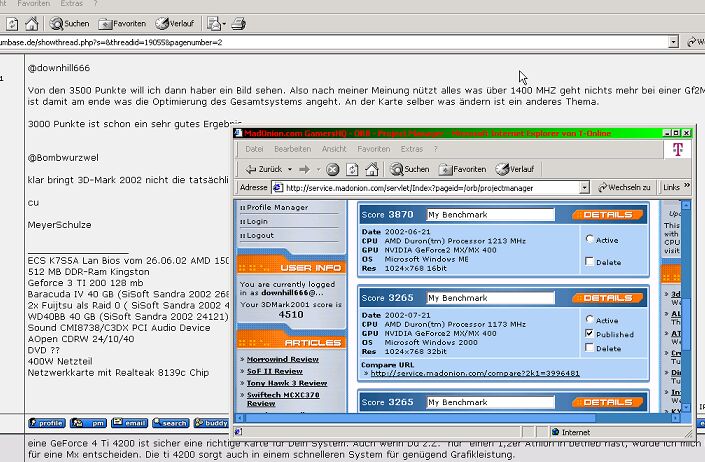Click Links toolbar label in MadOnion window

[671, 187]
